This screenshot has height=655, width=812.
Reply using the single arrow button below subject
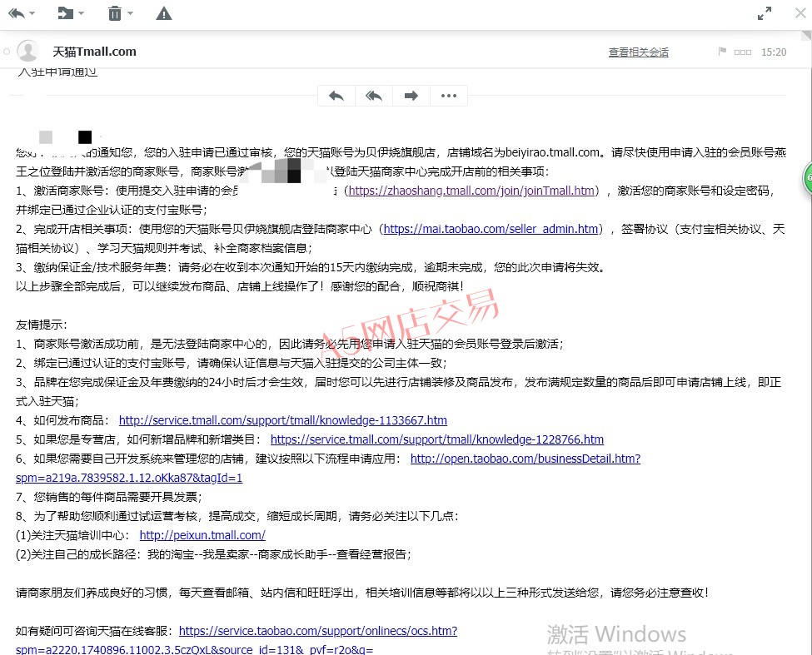click(x=336, y=96)
